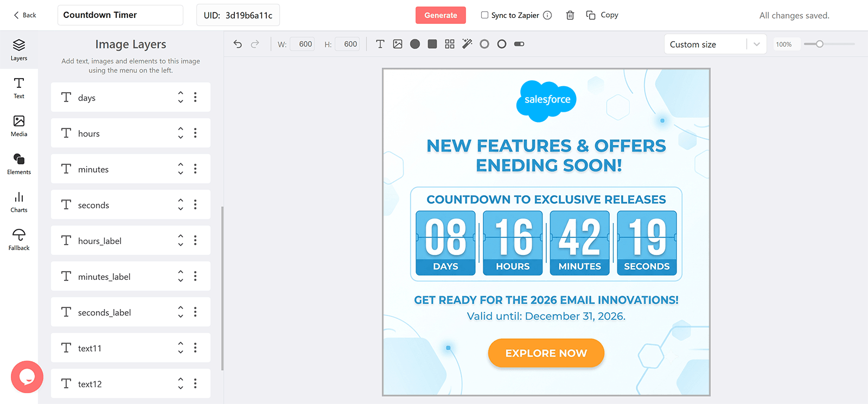Select the seconds text layer

[131, 204]
